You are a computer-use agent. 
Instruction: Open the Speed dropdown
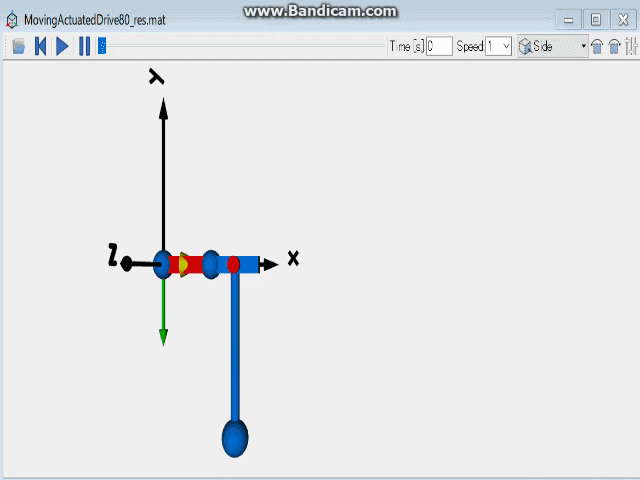(505, 46)
